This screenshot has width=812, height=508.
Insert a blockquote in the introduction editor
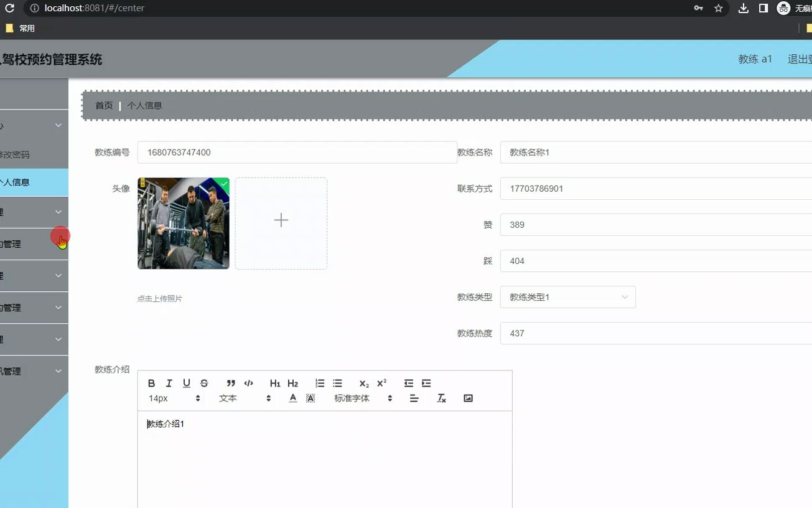231,383
